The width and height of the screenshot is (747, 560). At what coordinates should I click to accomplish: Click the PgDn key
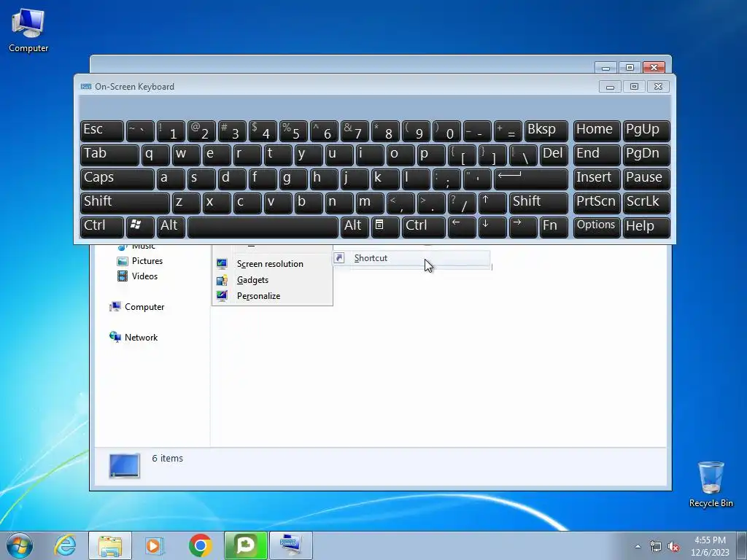(x=646, y=155)
